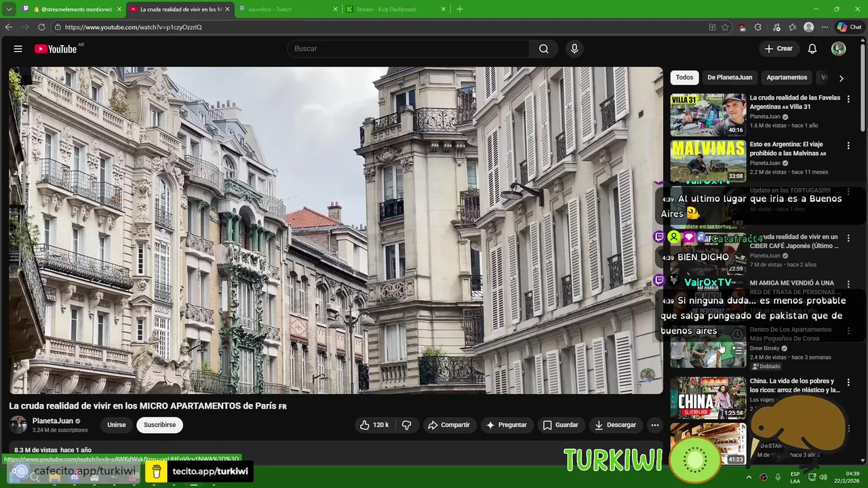The image size is (868, 488).
Task: Open options menu for Malvinas video
Action: (848, 146)
